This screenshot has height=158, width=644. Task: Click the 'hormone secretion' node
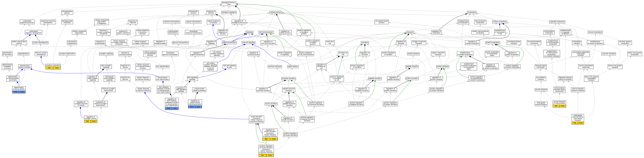(x=288, y=78)
